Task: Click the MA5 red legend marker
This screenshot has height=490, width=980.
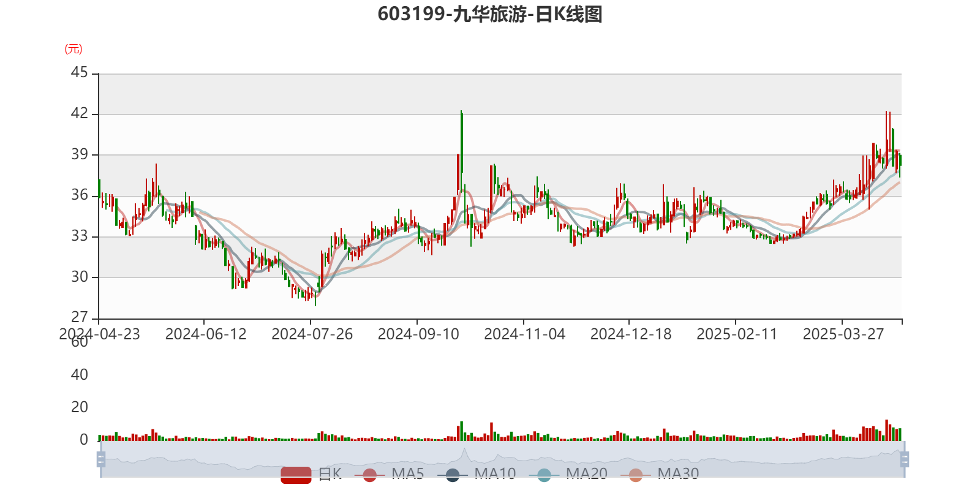Action: click(x=369, y=474)
